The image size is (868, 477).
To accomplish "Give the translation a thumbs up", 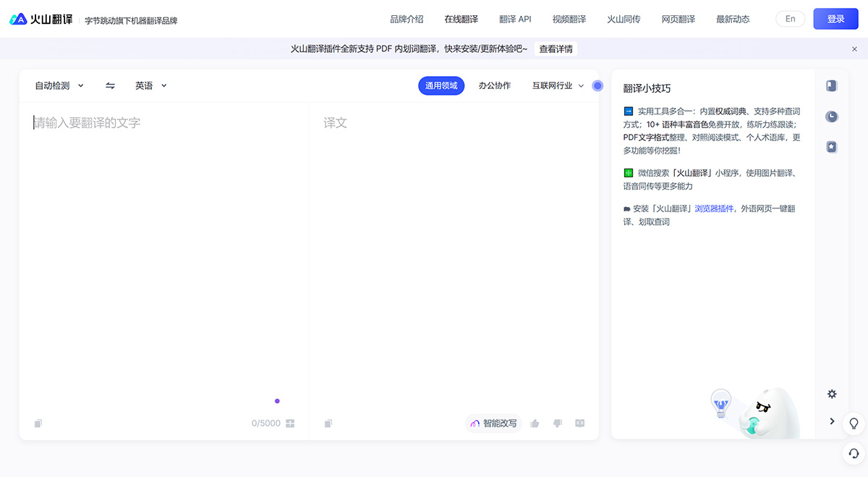I will [x=535, y=423].
